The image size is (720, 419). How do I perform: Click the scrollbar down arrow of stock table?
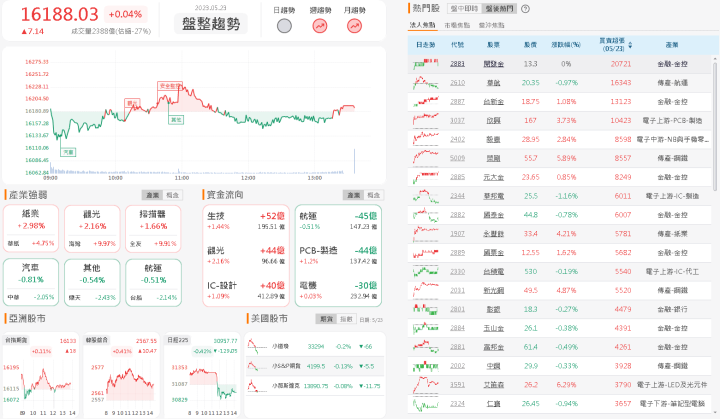(x=715, y=412)
